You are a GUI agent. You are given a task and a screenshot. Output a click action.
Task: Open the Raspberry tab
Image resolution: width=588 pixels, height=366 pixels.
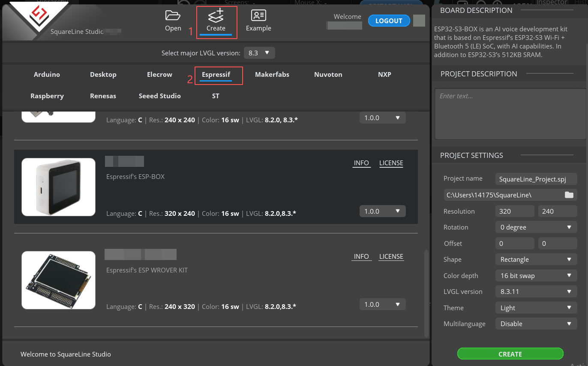coord(47,96)
